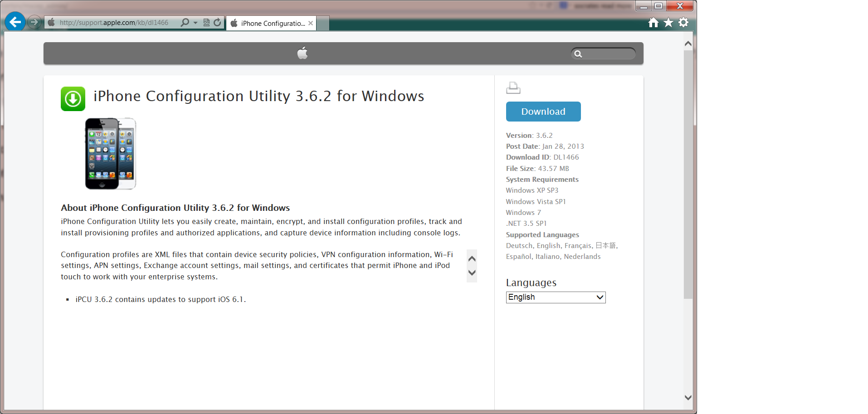This screenshot has width=868, height=414.
Task: Click the description expand up arrow
Action: tap(472, 258)
